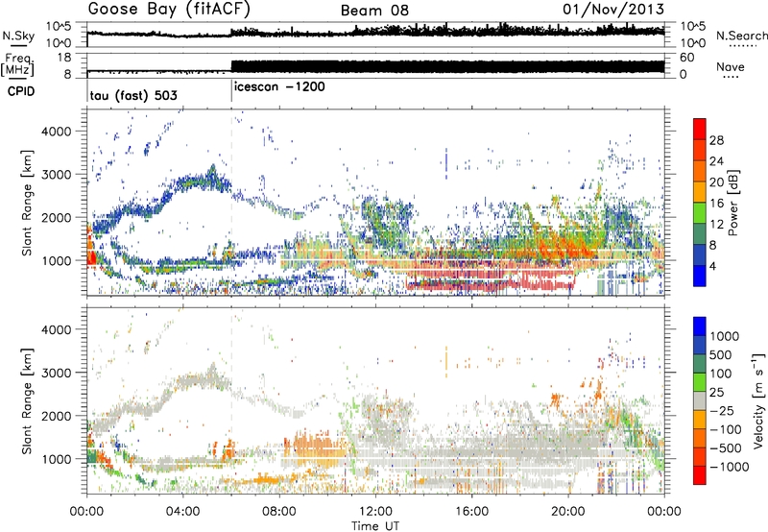The image size is (768, 532).
Task: Click the '2000' tick on power panel axis
Action: click(56, 217)
